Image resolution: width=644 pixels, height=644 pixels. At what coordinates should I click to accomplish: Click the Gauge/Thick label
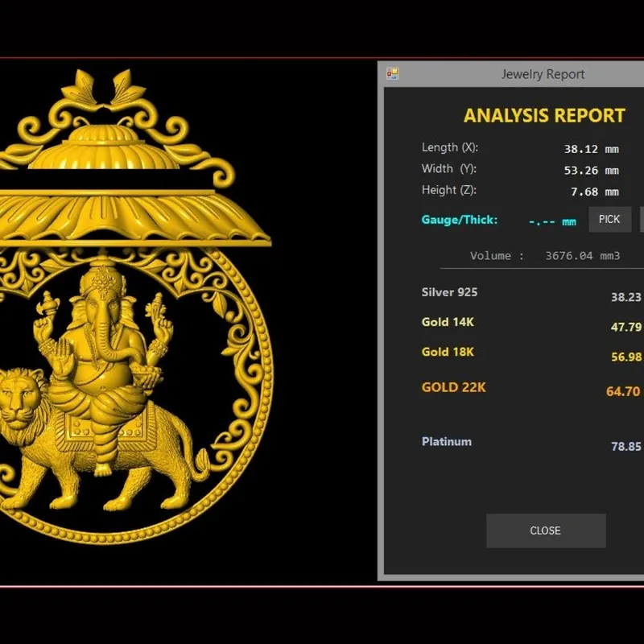coord(459,220)
